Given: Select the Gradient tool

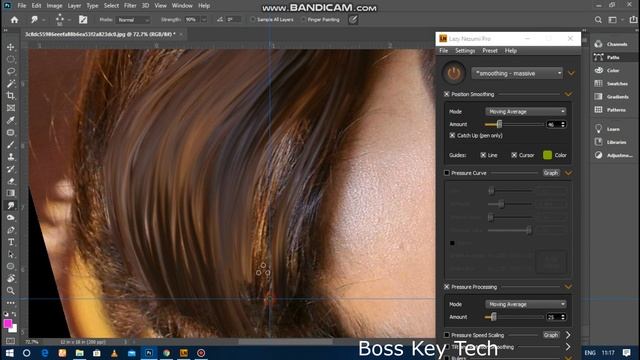Looking at the screenshot, I should pos(11,193).
